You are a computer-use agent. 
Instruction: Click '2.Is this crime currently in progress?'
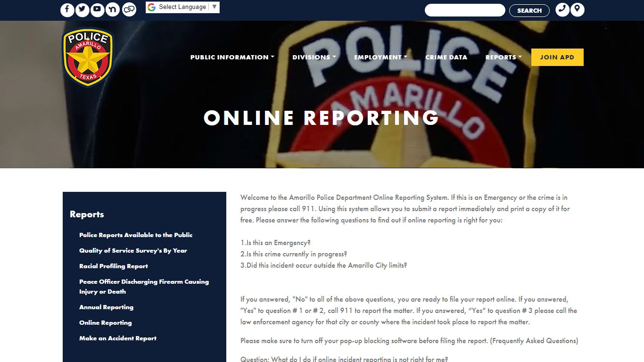294,254
